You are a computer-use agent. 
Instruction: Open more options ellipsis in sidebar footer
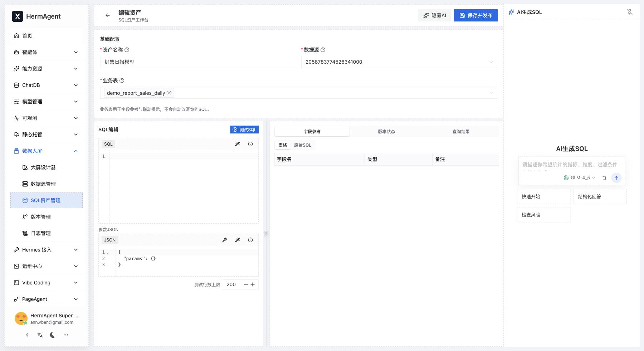tap(66, 335)
